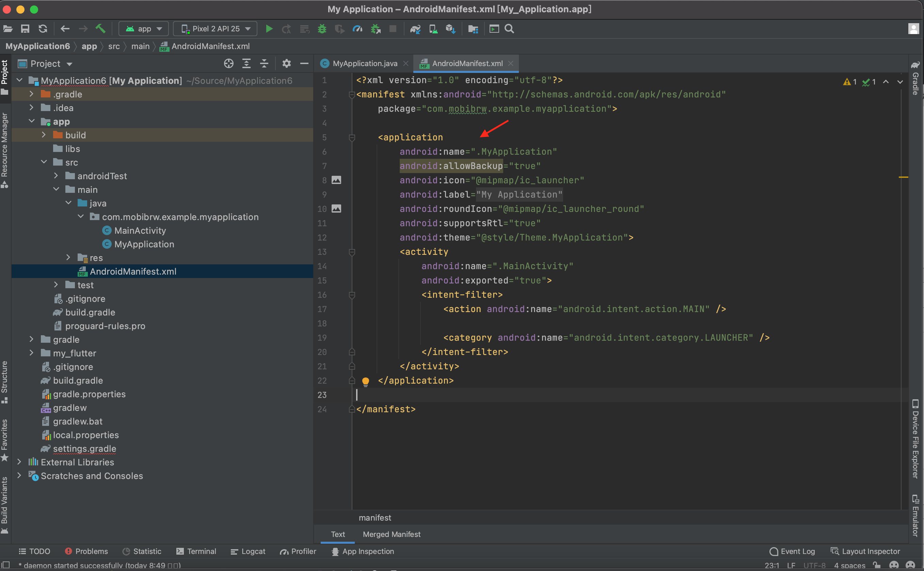
Task: Click the gutter image preview on line 8
Action: (336, 180)
